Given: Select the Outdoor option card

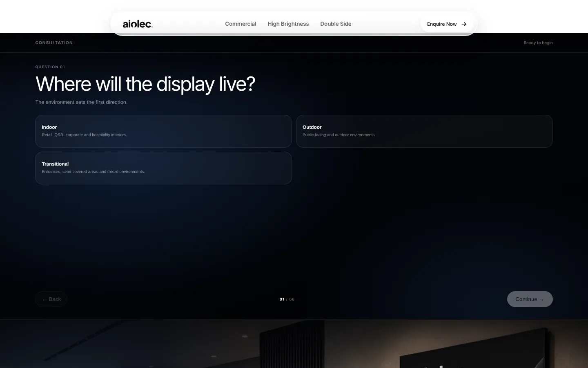Looking at the screenshot, I should pos(424,131).
